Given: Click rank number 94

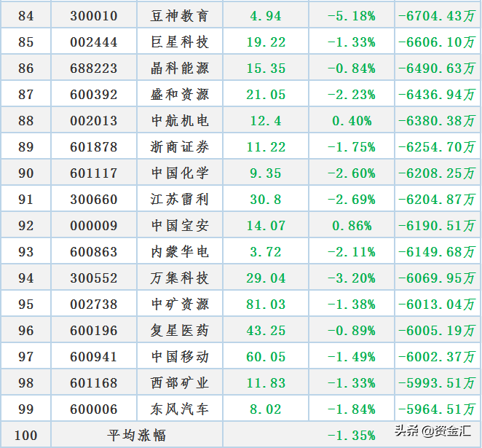Looking at the screenshot, I should pos(25,278).
